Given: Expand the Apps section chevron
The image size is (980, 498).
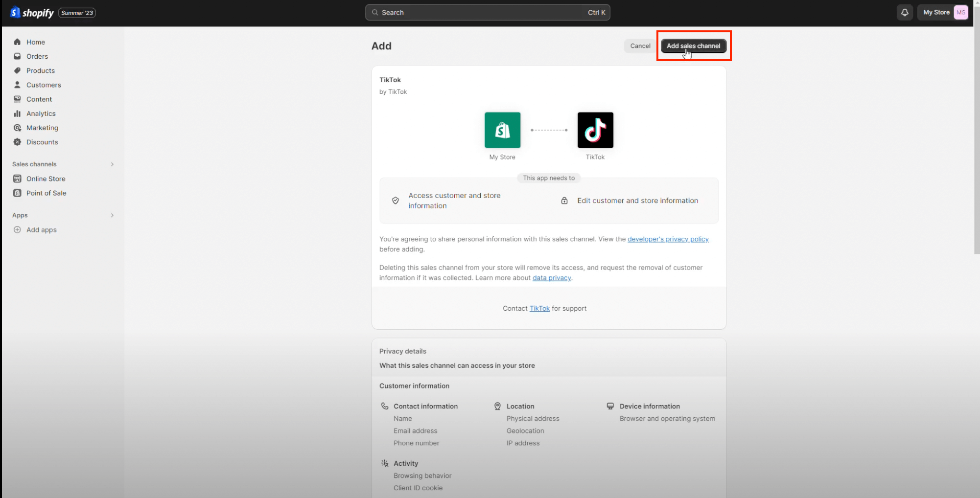Looking at the screenshot, I should pyautogui.click(x=112, y=215).
